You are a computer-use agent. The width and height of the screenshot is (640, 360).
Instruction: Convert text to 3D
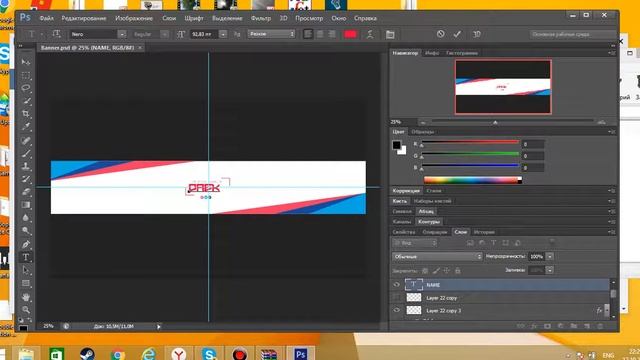point(476,34)
